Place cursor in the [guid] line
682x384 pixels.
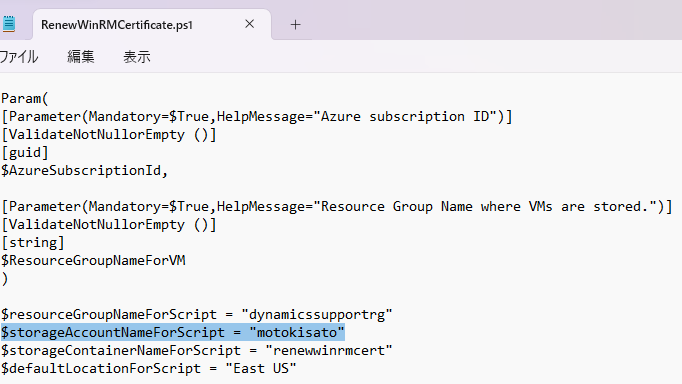[x=25, y=153]
